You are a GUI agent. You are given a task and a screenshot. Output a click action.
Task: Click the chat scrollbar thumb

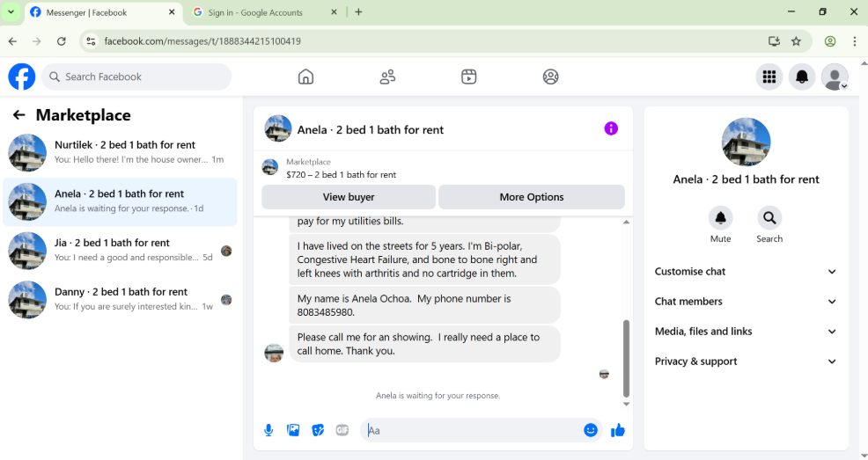coord(626,358)
